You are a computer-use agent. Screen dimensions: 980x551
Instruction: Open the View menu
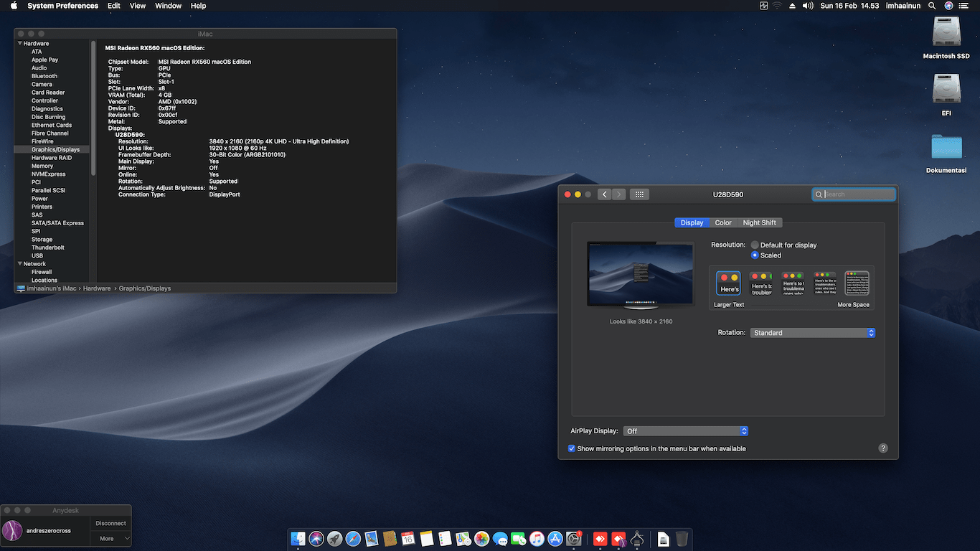tap(138, 6)
